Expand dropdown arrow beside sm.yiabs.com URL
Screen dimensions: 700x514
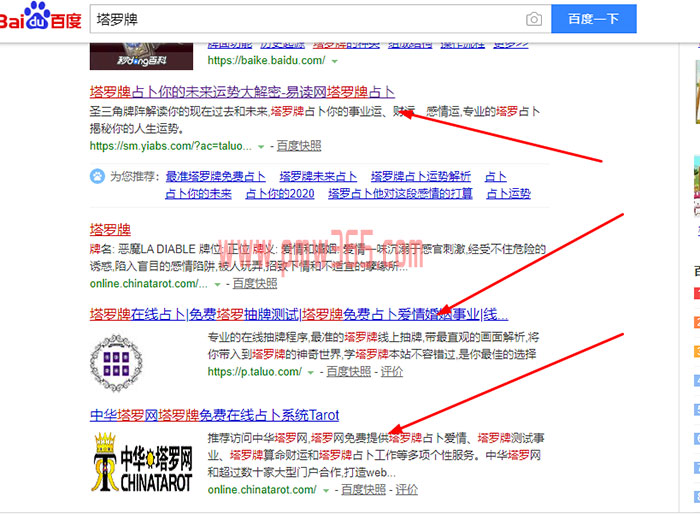261,147
